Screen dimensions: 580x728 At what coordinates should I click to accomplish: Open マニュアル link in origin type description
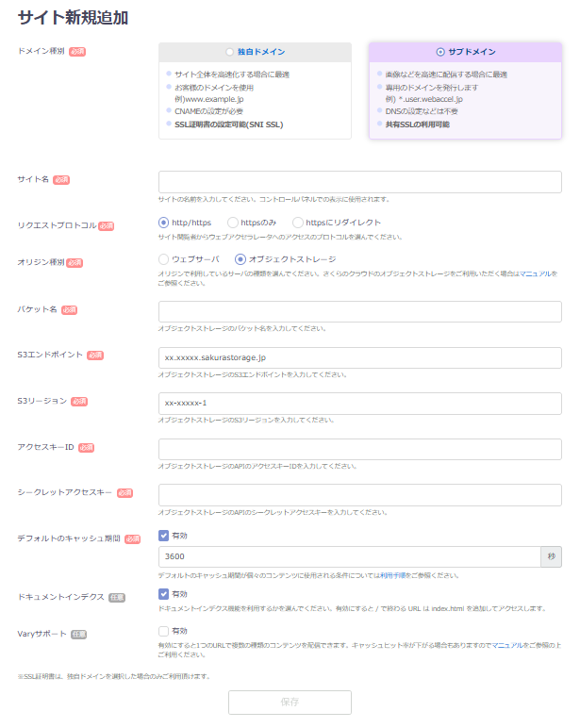click(x=536, y=273)
